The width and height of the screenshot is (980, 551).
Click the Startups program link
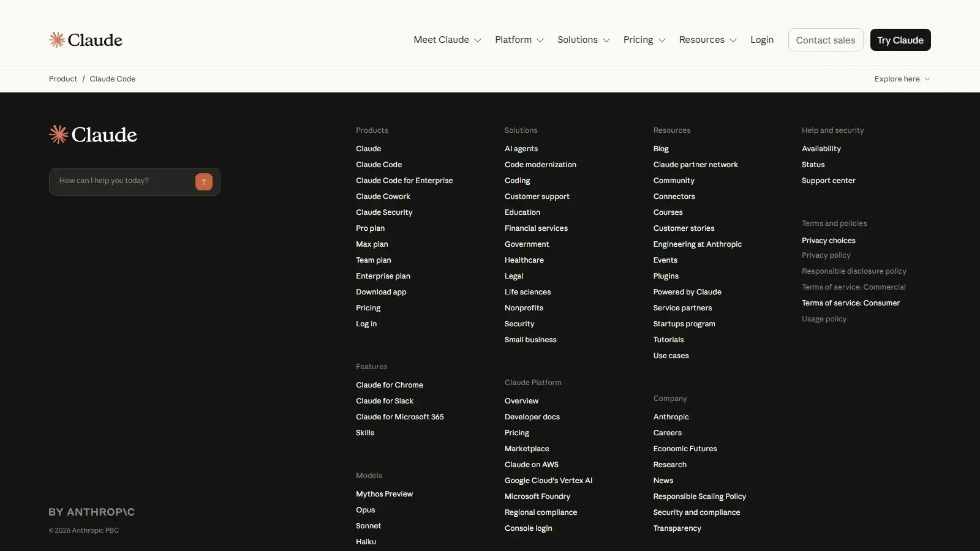tap(684, 324)
